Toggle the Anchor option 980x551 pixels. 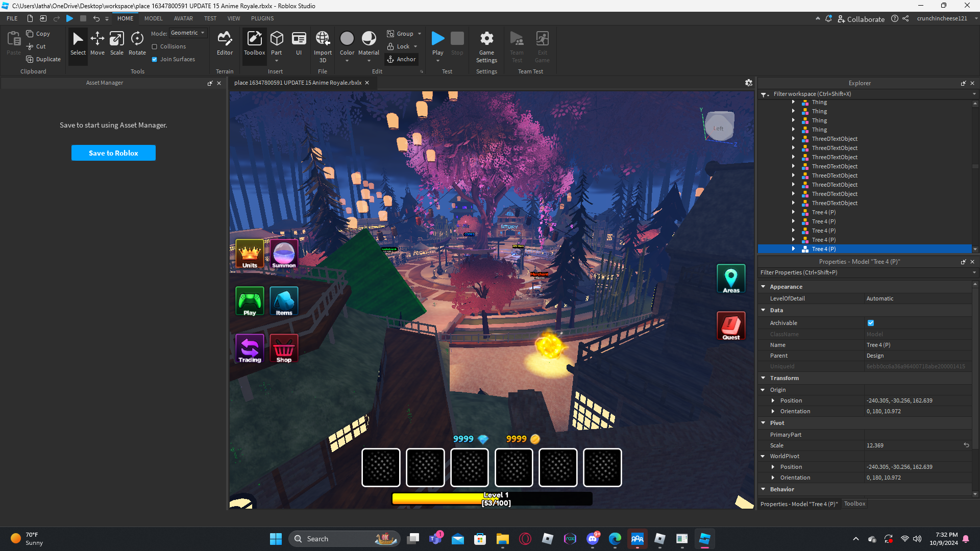[x=401, y=59]
